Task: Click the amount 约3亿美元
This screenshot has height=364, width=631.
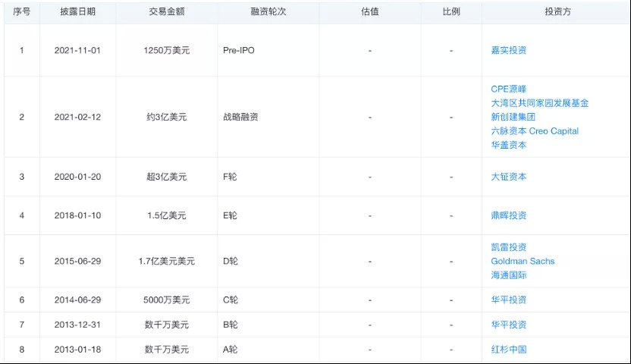Action: [x=167, y=117]
